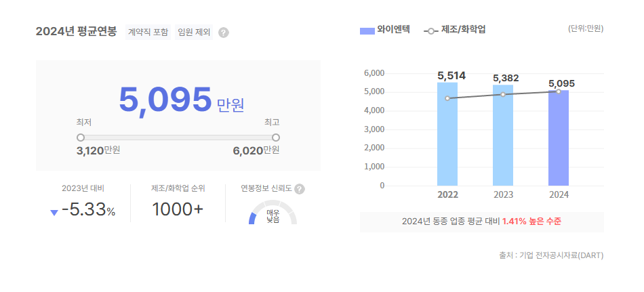Viewport: 644px width, 292px height.
Task: Click the 6,000 y-axis label
Action: (x=374, y=73)
